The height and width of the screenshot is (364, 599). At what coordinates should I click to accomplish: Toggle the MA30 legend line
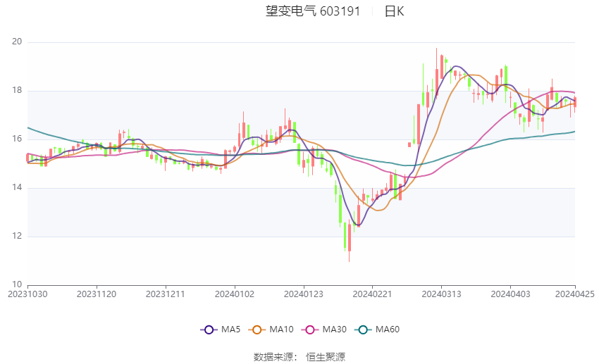point(324,330)
